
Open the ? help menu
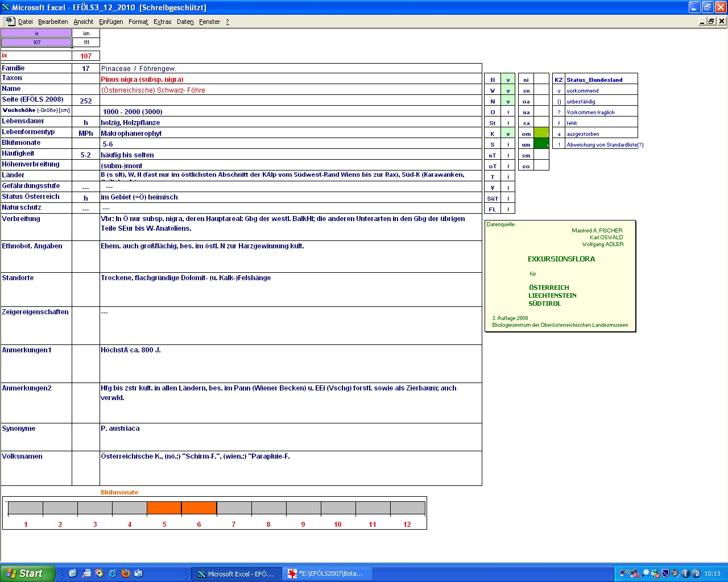tap(227, 22)
